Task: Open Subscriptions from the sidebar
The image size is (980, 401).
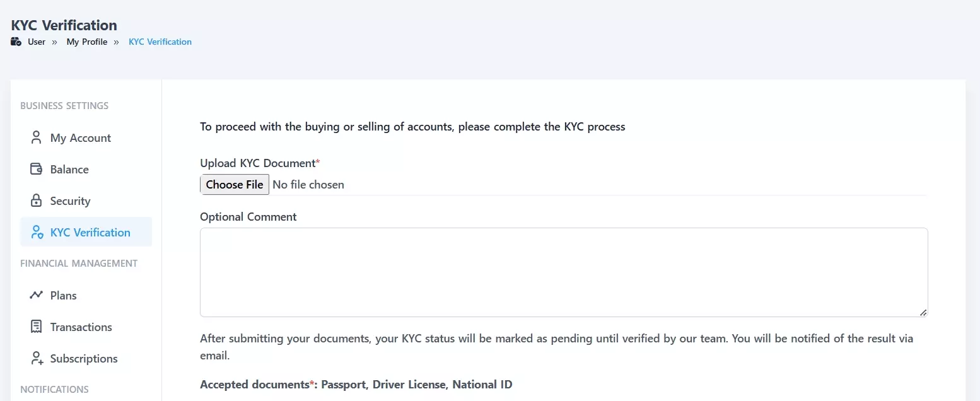Action: (x=84, y=358)
